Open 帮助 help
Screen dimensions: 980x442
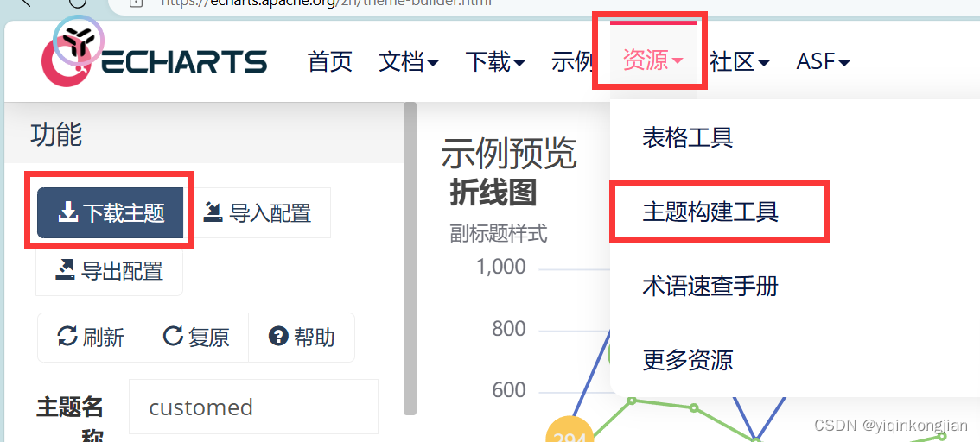302,338
